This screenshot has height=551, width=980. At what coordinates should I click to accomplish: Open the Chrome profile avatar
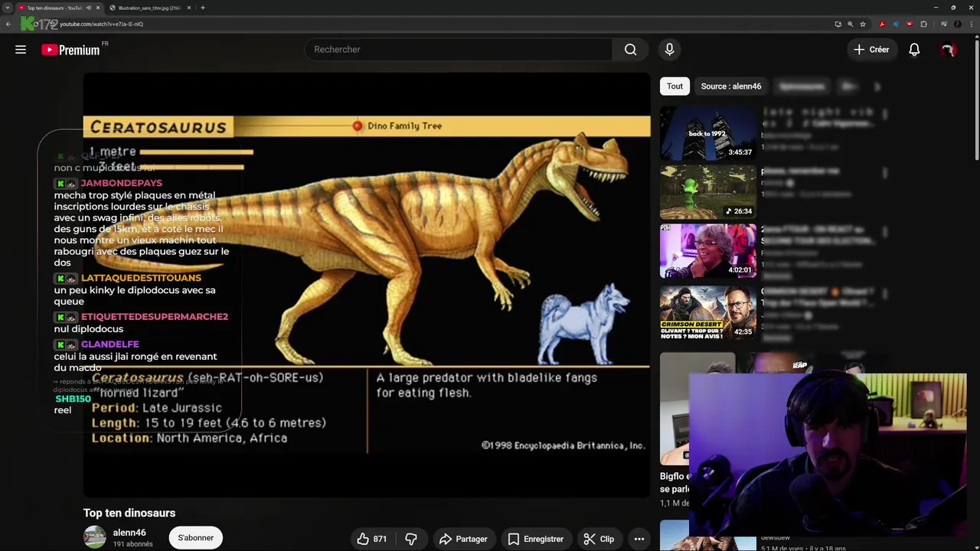coord(958,24)
